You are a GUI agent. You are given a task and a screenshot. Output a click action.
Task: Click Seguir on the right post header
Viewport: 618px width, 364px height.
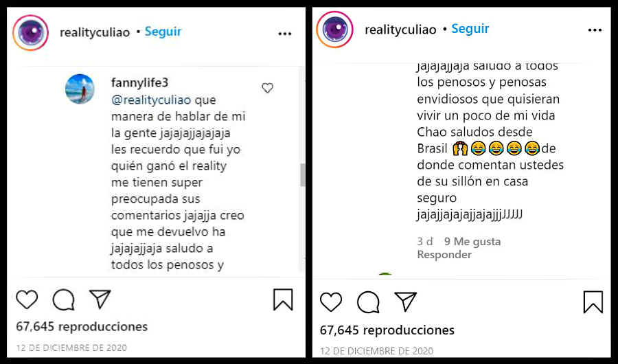470,29
